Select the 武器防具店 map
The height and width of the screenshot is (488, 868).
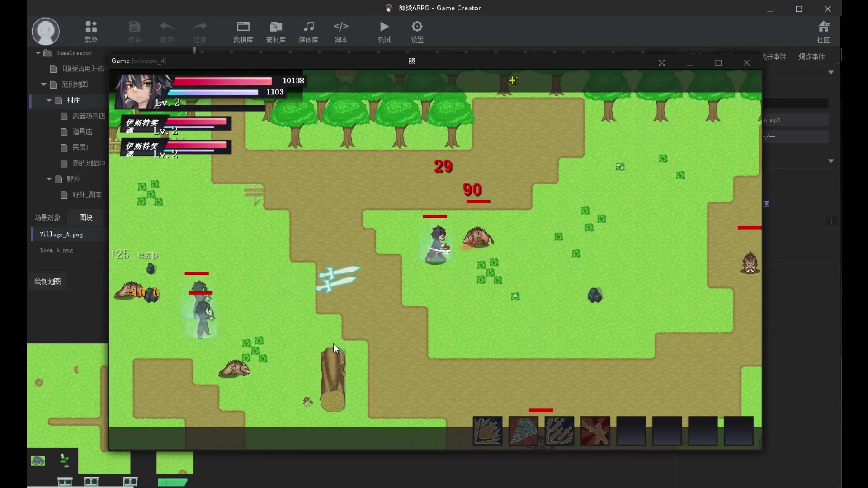point(89,116)
